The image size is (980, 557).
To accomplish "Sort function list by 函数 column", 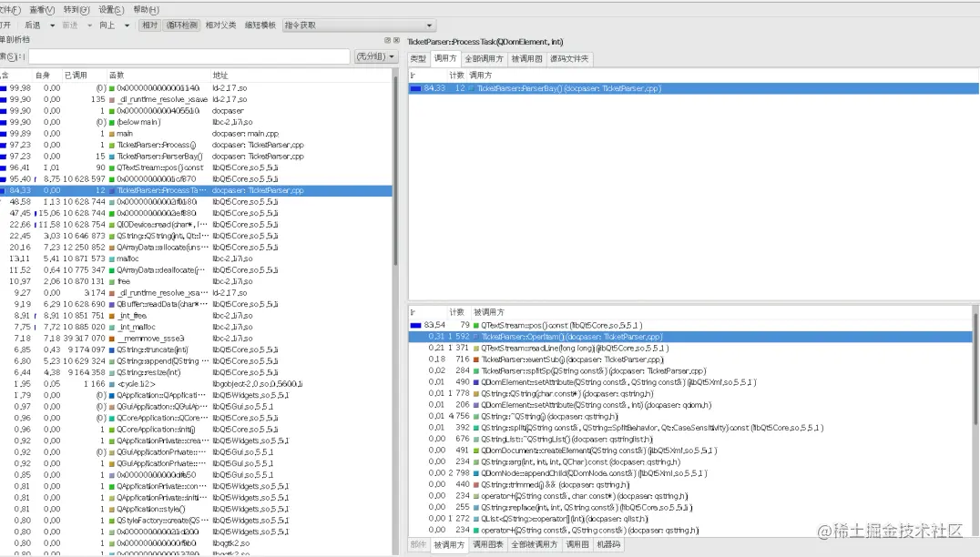I will click(x=117, y=75).
